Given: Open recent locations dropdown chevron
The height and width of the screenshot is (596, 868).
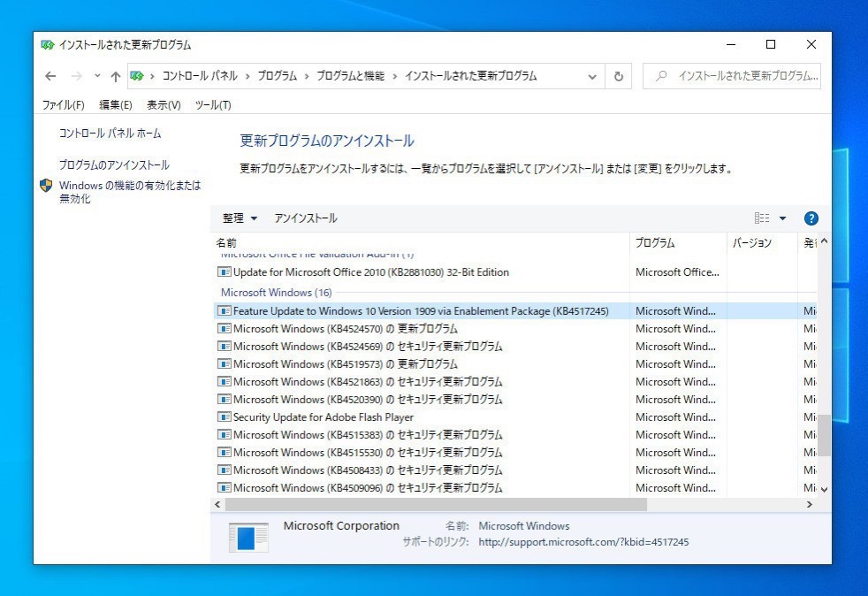Looking at the screenshot, I should 97,76.
